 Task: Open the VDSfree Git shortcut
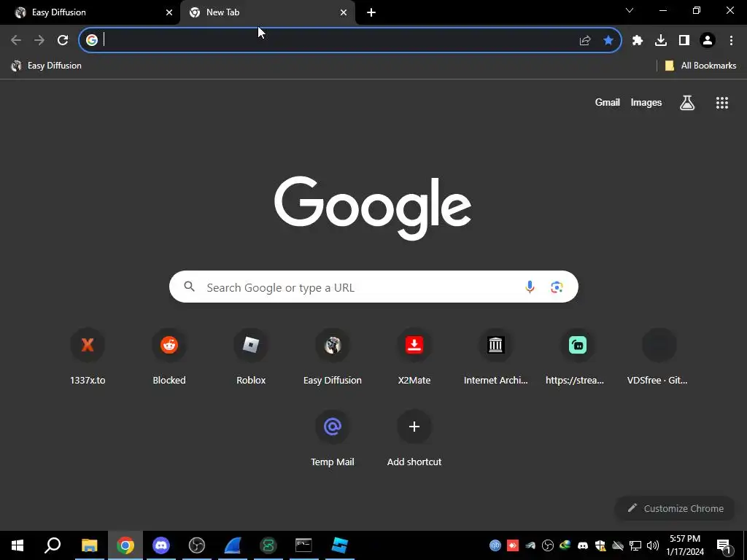click(657, 357)
